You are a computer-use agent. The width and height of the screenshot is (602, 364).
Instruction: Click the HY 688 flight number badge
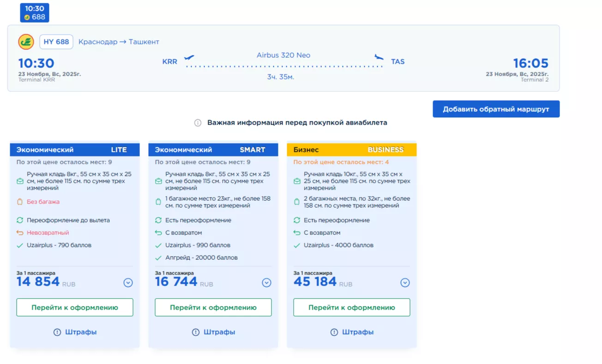[56, 42]
